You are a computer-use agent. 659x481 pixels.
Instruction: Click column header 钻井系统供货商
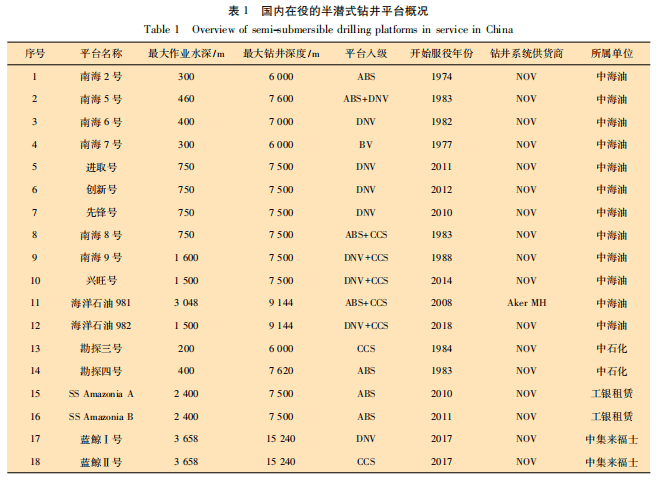[x=527, y=53]
